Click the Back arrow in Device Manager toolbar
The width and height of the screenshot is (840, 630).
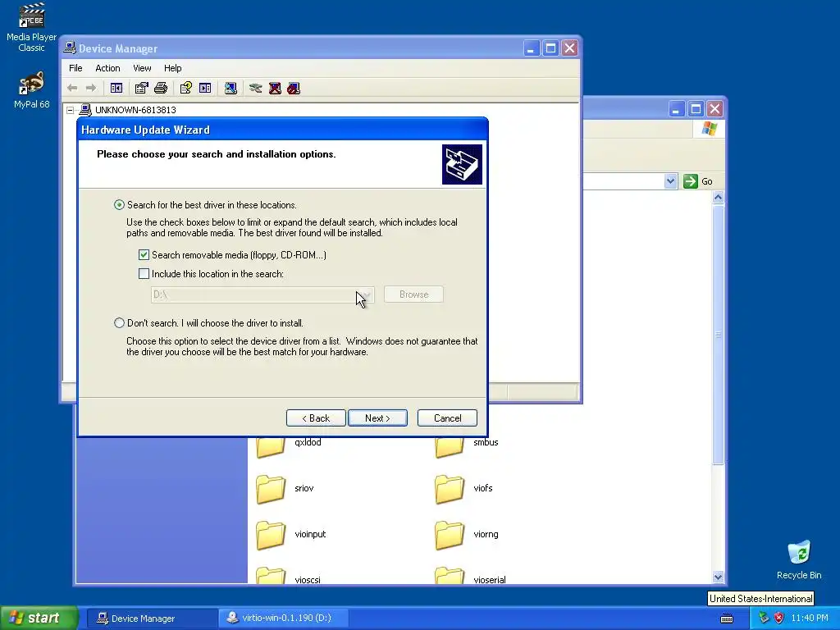click(72, 88)
